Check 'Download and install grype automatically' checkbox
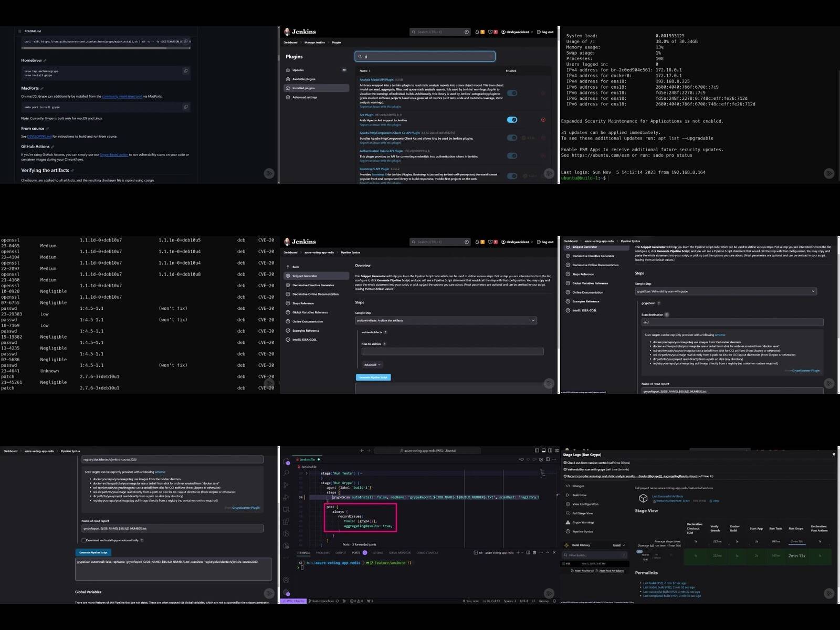Viewport: 840px width, 630px height. pos(84,540)
